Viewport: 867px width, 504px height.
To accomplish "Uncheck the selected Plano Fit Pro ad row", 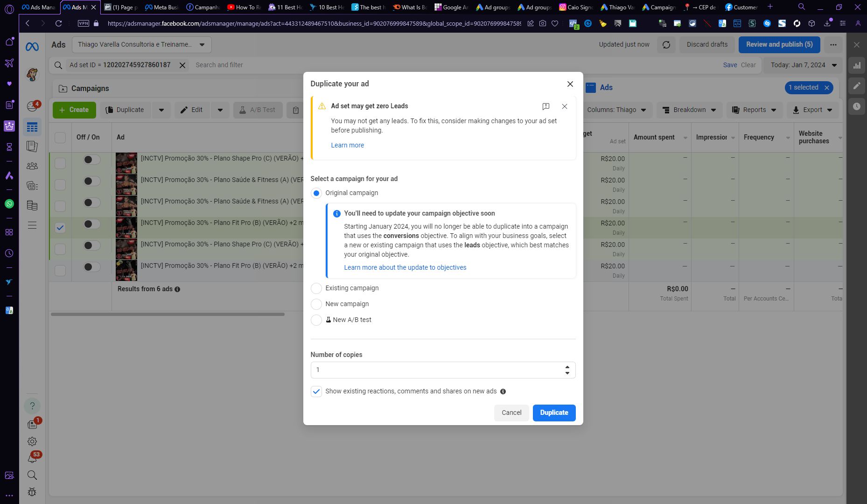I will [x=60, y=228].
